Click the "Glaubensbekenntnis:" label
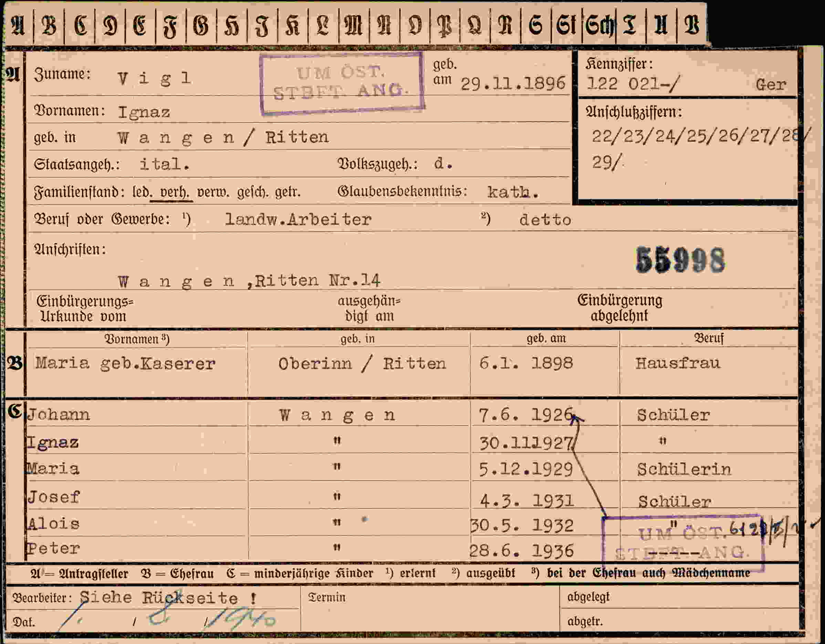The width and height of the screenshot is (825, 644). [x=403, y=191]
